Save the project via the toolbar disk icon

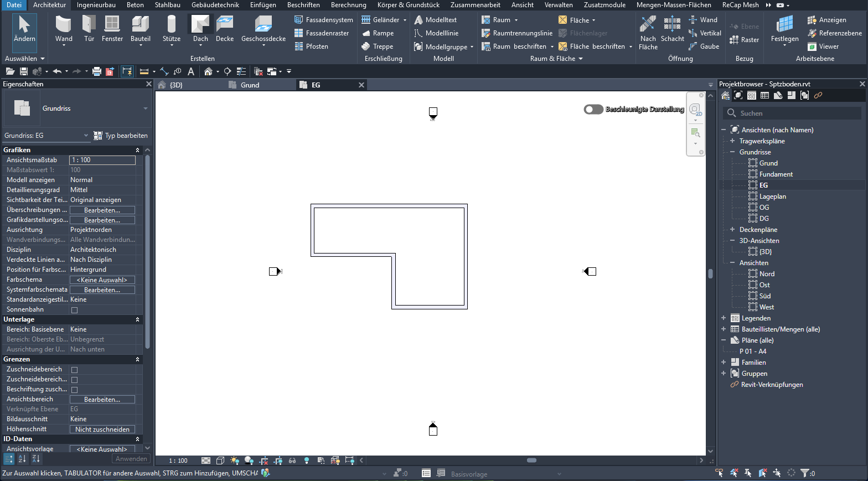coord(23,71)
